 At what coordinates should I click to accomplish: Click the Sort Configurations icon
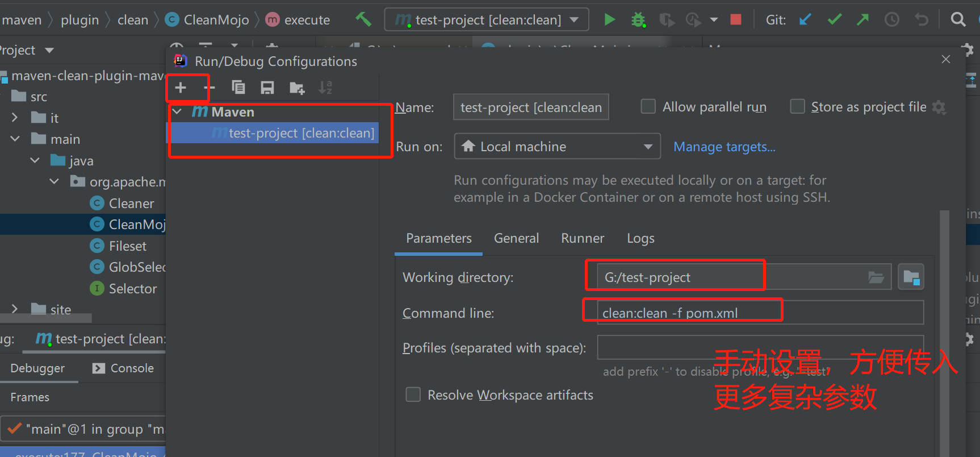[x=325, y=88]
